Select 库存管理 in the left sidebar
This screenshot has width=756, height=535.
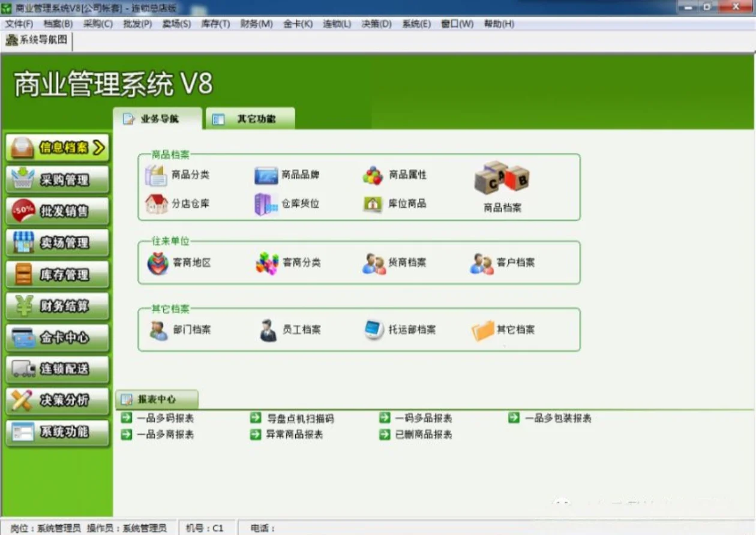pyautogui.click(x=58, y=275)
